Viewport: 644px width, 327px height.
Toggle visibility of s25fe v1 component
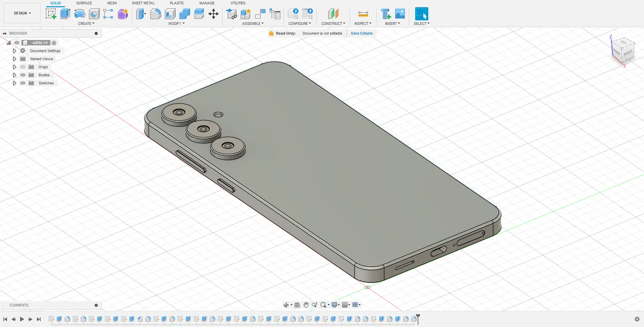[x=17, y=43]
